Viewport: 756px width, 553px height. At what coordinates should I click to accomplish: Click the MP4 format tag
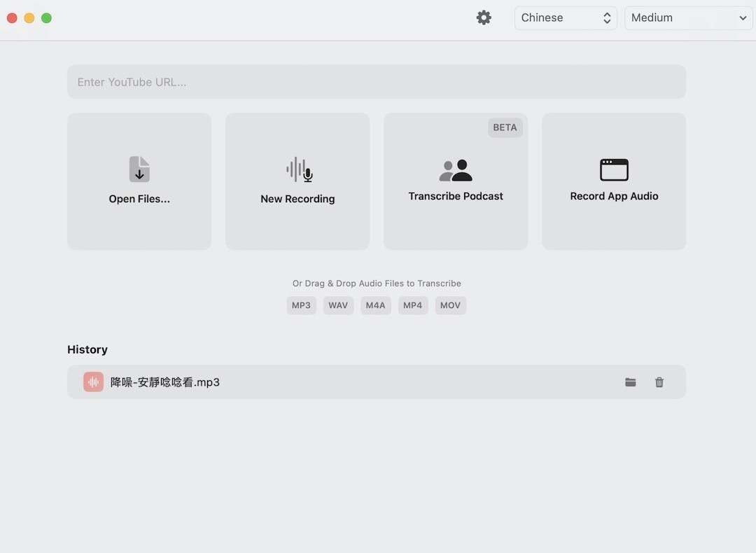pyautogui.click(x=413, y=305)
